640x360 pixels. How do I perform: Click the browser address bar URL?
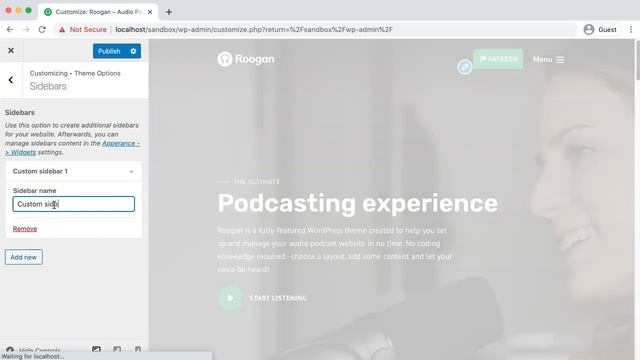(x=254, y=29)
